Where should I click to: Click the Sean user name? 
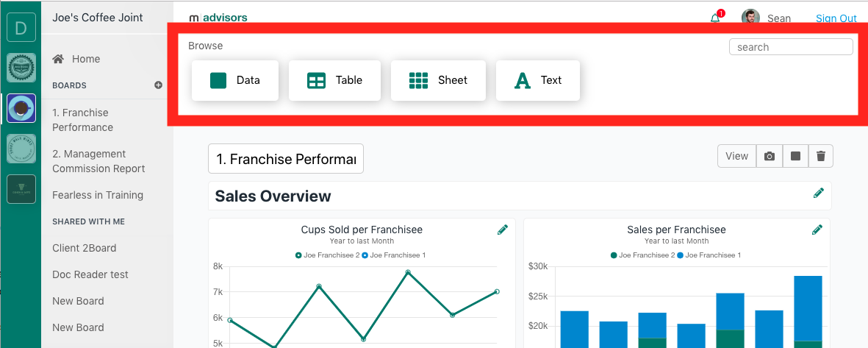(x=779, y=18)
